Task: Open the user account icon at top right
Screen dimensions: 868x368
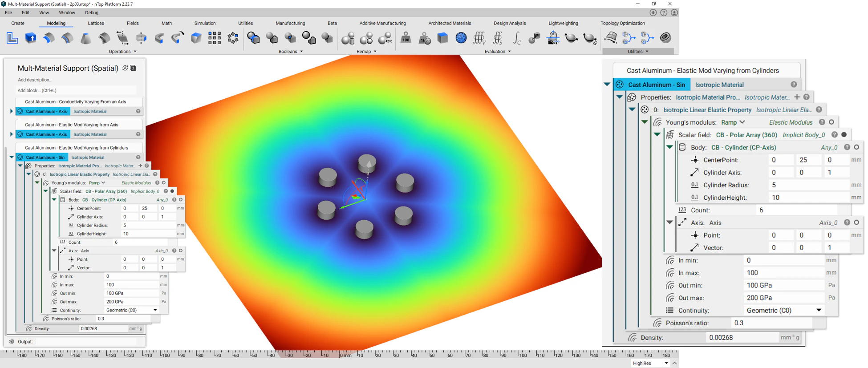Action: [x=674, y=12]
